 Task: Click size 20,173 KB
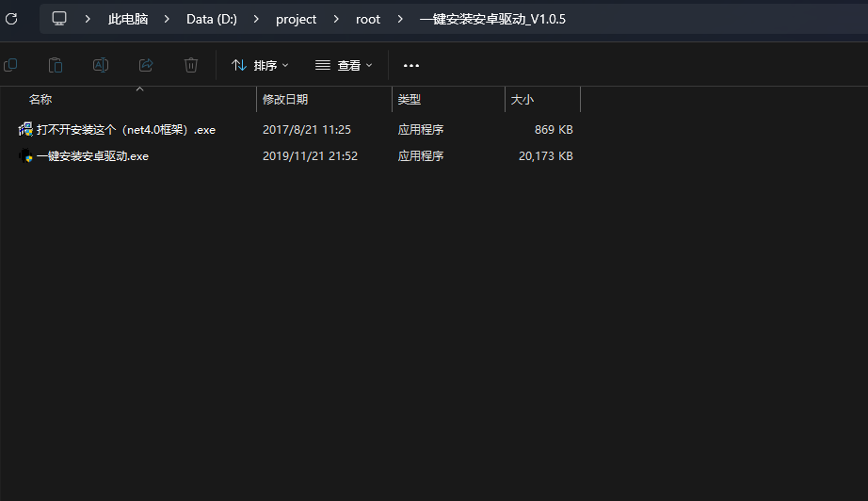click(546, 156)
